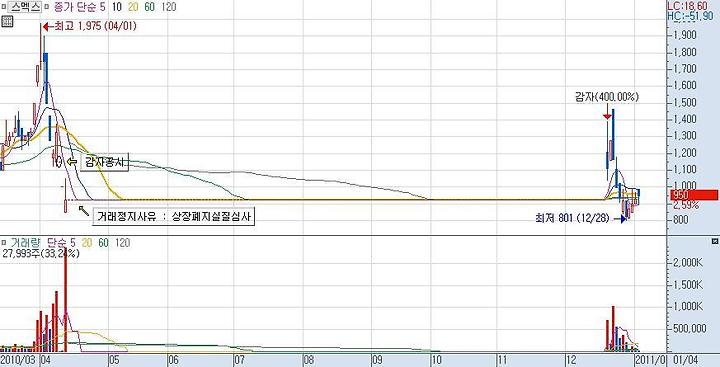Screen dimensions: 720x367
Task: Click 1,700 on the price axis
Action: pyautogui.click(x=685, y=68)
